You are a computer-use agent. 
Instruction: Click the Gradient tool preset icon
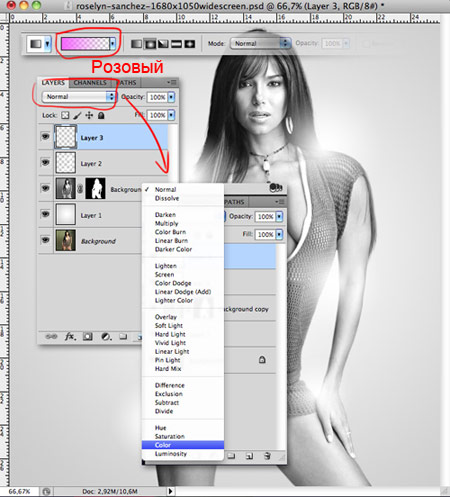tap(36, 44)
